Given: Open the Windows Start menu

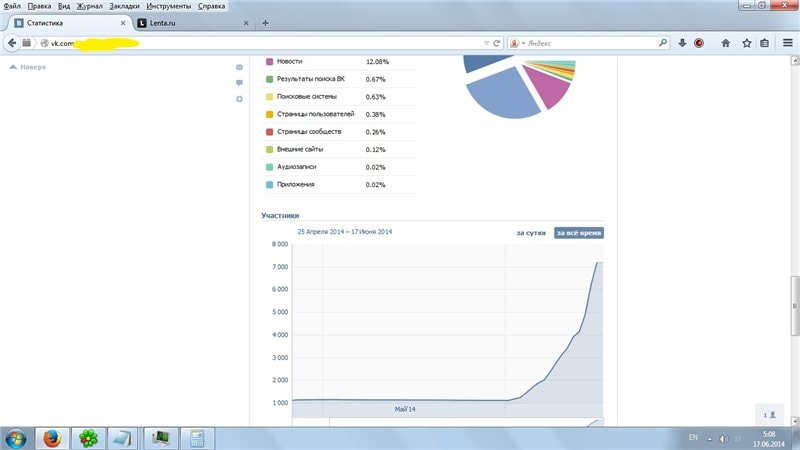Looking at the screenshot, I should tap(16, 438).
